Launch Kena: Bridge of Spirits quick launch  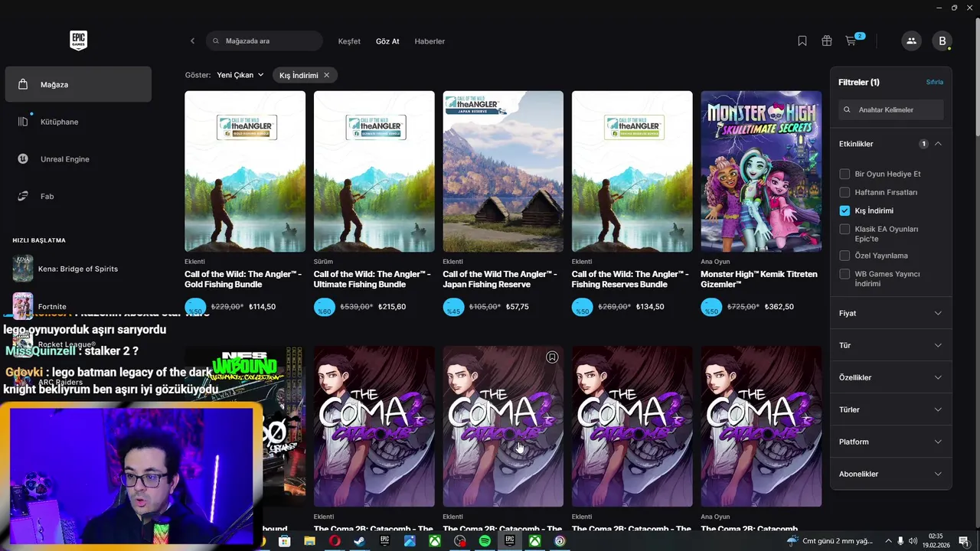pos(78,269)
